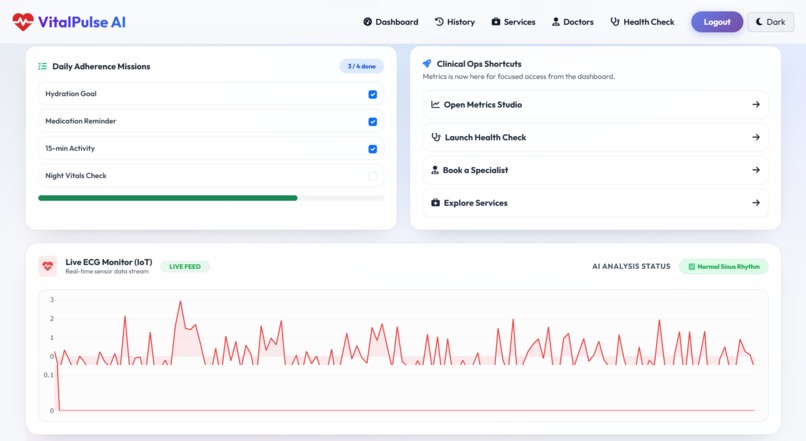
Task: Launch Health Check shortcut
Action: (595, 137)
